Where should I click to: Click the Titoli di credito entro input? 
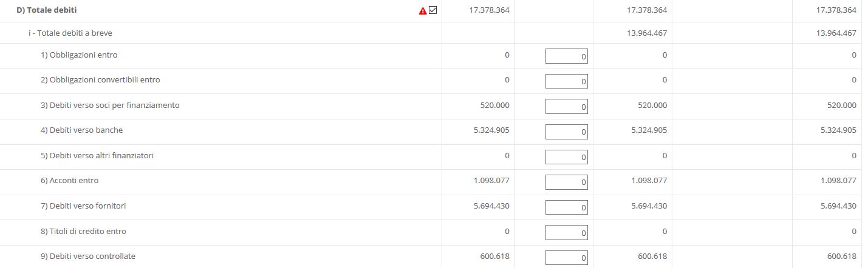click(566, 232)
